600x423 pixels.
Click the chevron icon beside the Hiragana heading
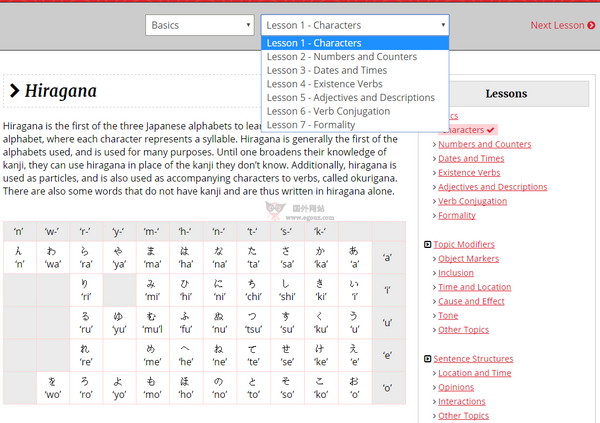point(14,92)
